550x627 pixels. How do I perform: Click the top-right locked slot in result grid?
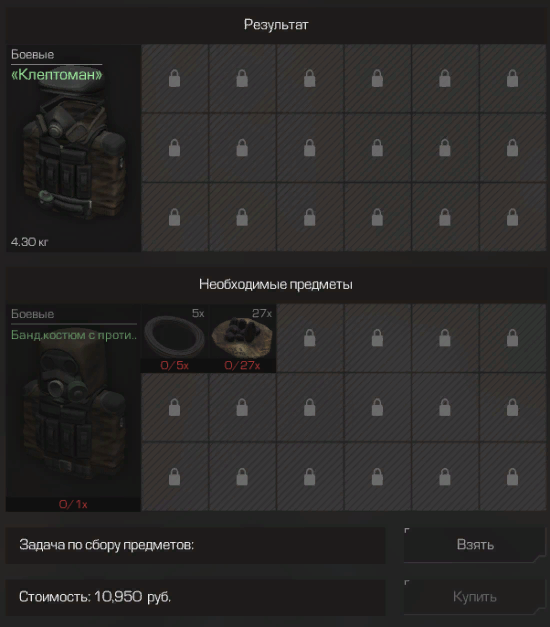[512, 78]
